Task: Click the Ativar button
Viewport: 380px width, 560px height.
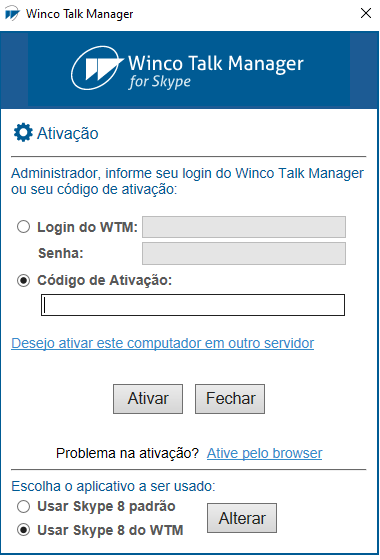Action: tap(148, 399)
